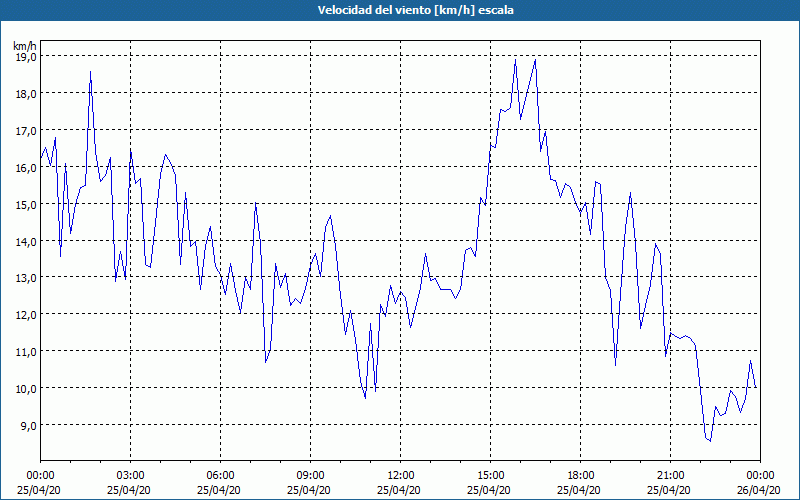Click the 09:00 time axis label

pyautogui.click(x=310, y=476)
